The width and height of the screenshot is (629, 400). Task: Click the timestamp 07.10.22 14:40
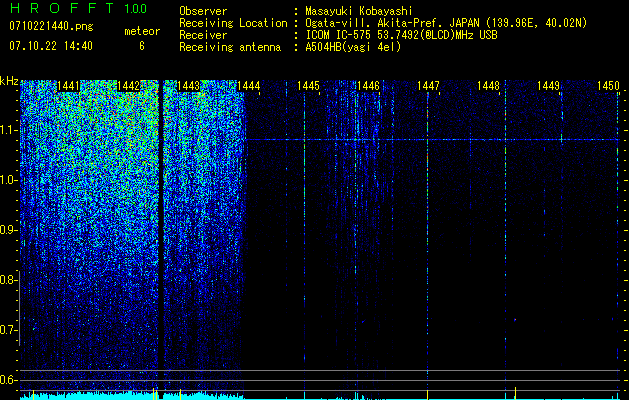point(51,46)
